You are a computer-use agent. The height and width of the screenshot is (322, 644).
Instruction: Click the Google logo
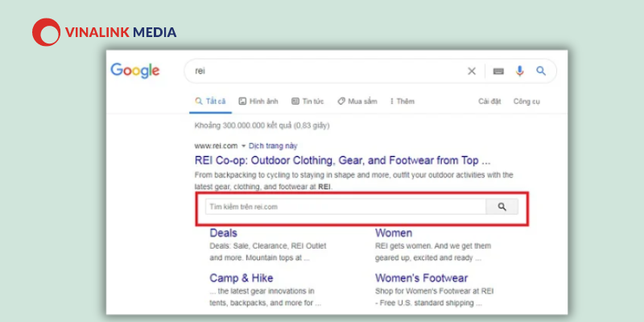135,71
